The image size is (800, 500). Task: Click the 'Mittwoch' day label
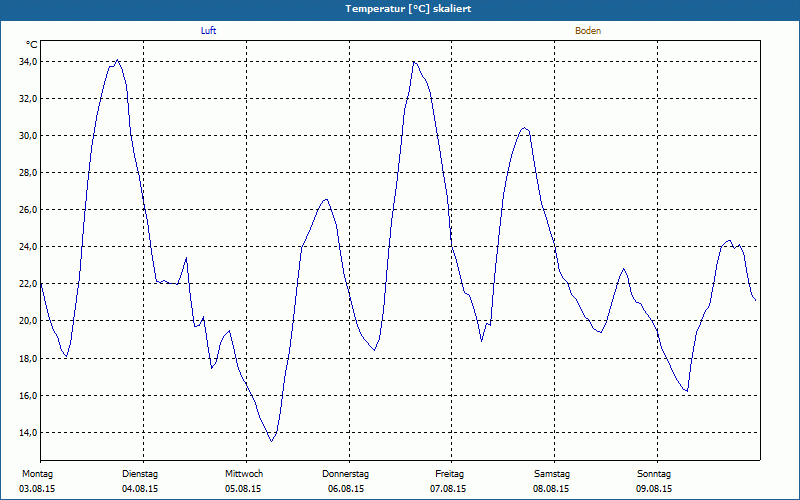coord(244,474)
